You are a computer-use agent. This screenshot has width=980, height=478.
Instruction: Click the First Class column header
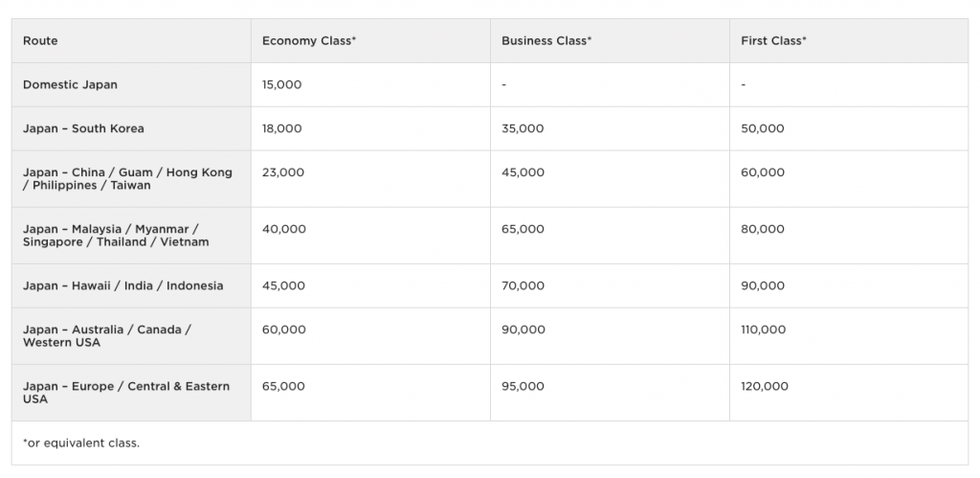point(773,41)
